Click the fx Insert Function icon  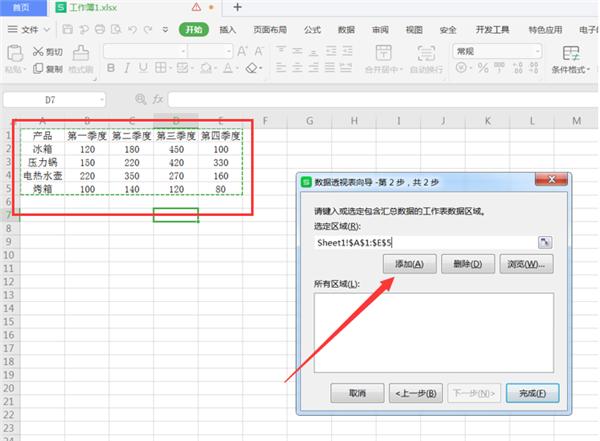point(158,100)
